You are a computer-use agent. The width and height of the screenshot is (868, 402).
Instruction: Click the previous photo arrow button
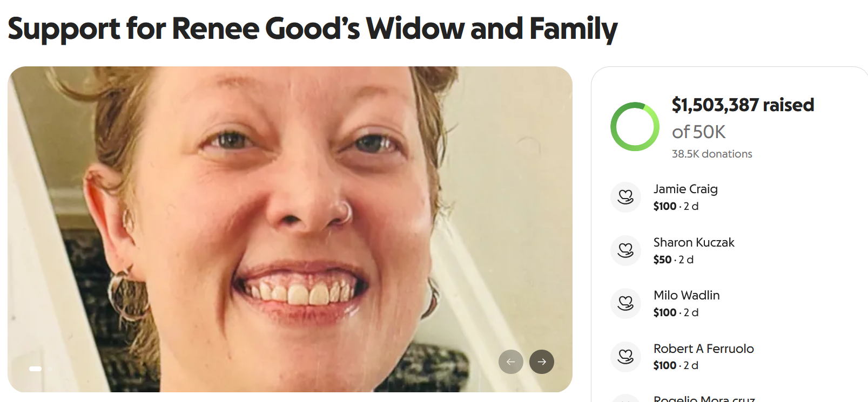511,362
